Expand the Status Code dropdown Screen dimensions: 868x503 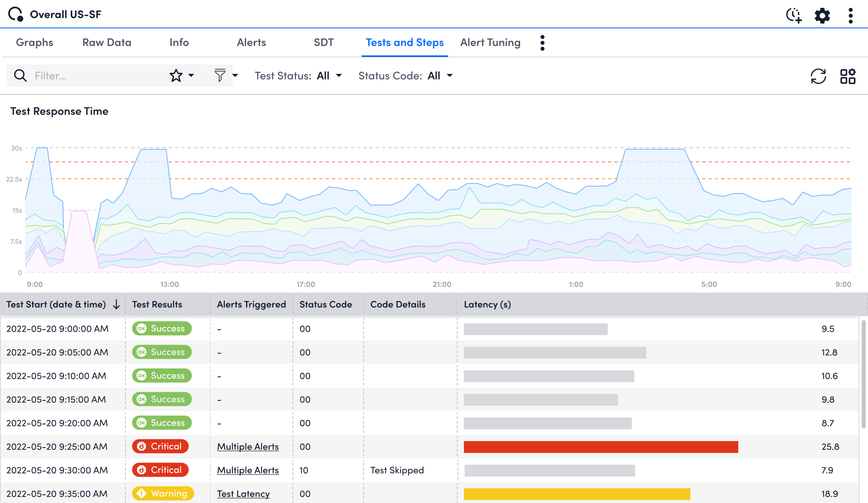tap(406, 76)
